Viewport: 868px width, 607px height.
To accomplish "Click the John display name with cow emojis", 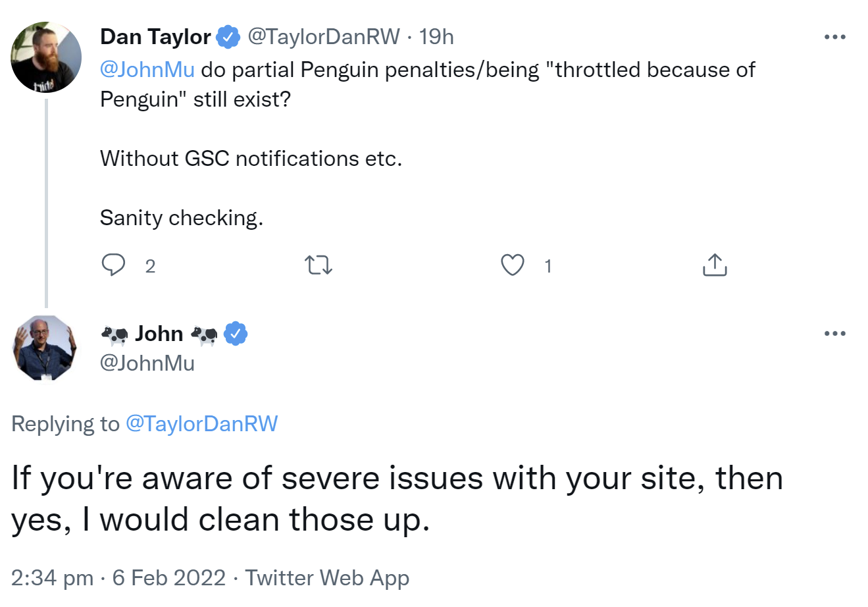I will pos(159,334).
